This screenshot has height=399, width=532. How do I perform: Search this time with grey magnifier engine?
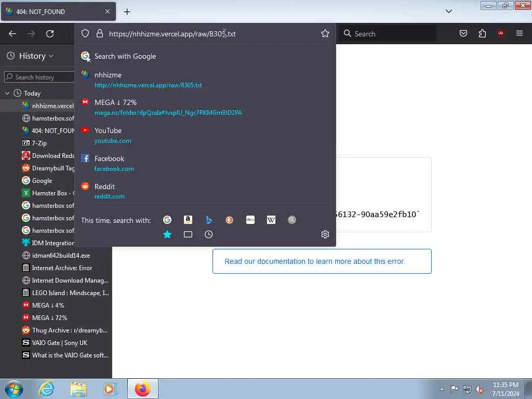(292, 220)
